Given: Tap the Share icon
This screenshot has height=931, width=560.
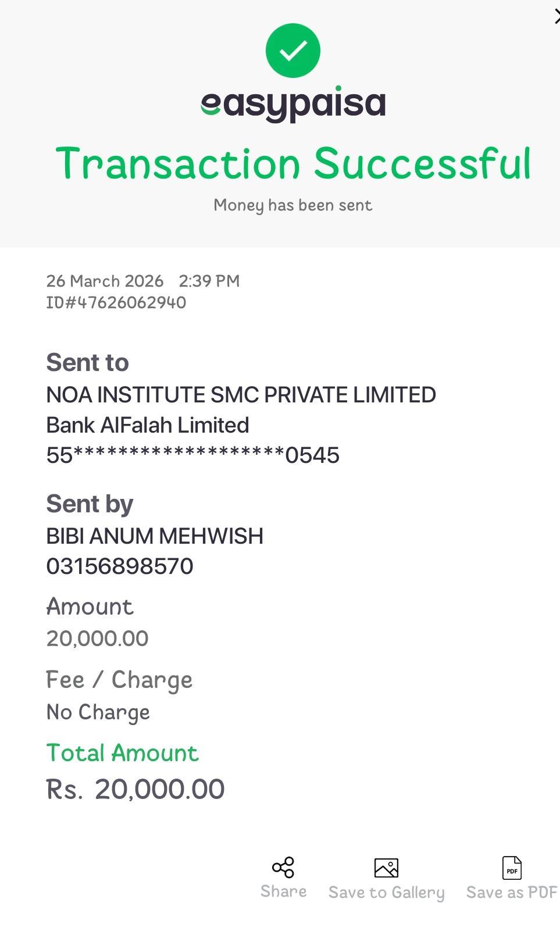Looking at the screenshot, I should pos(283,867).
